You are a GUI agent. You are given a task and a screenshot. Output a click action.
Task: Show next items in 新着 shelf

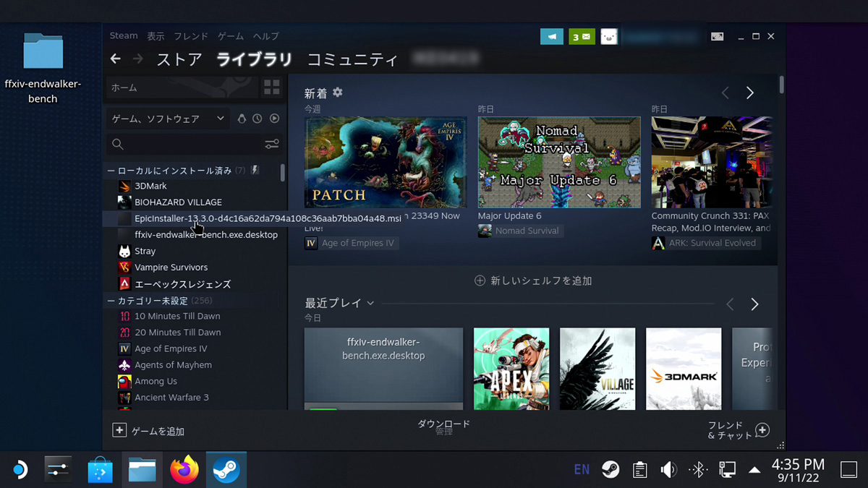tap(750, 93)
